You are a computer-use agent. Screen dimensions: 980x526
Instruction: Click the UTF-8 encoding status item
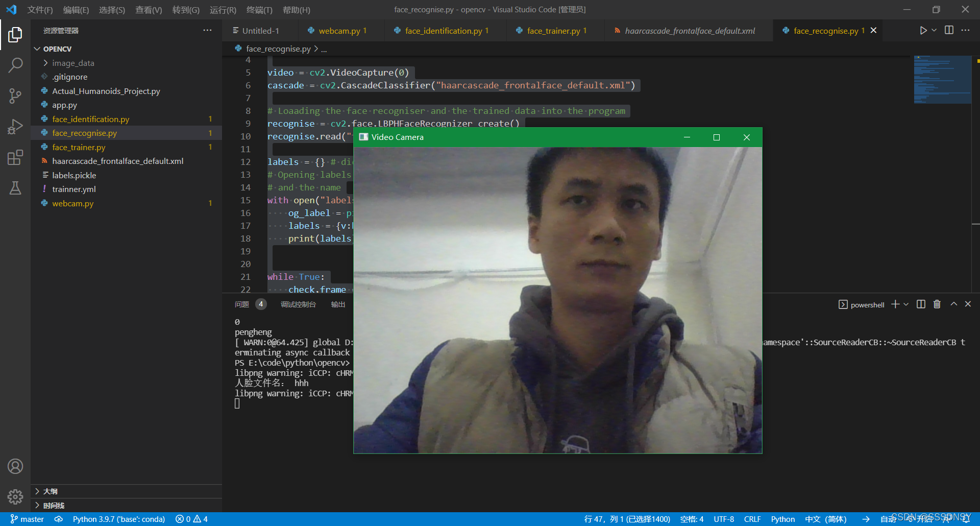[724, 519]
